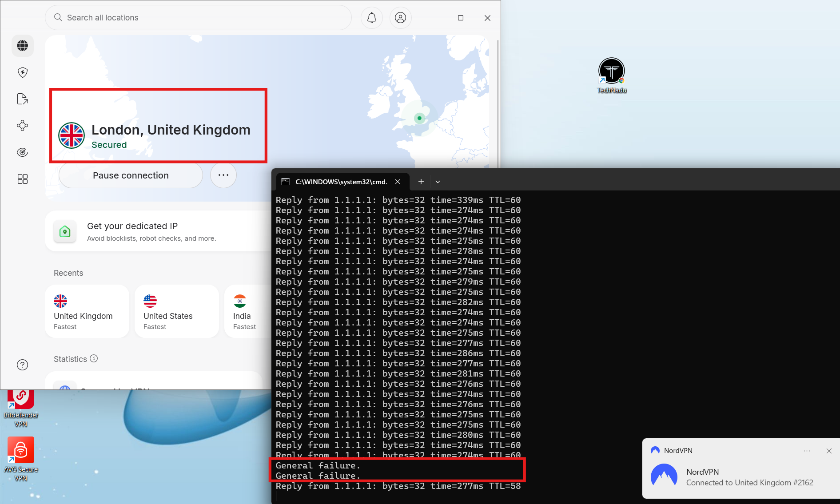Dismiss the NordVPN notification toast
The width and height of the screenshot is (840, 504).
(x=829, y=451)
